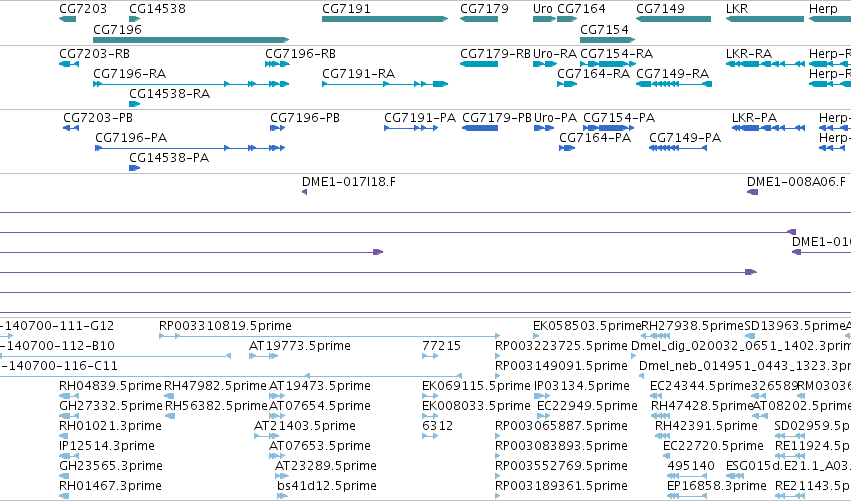
Task: Click the 6312 EST label
Action: [x=437, y=426]
